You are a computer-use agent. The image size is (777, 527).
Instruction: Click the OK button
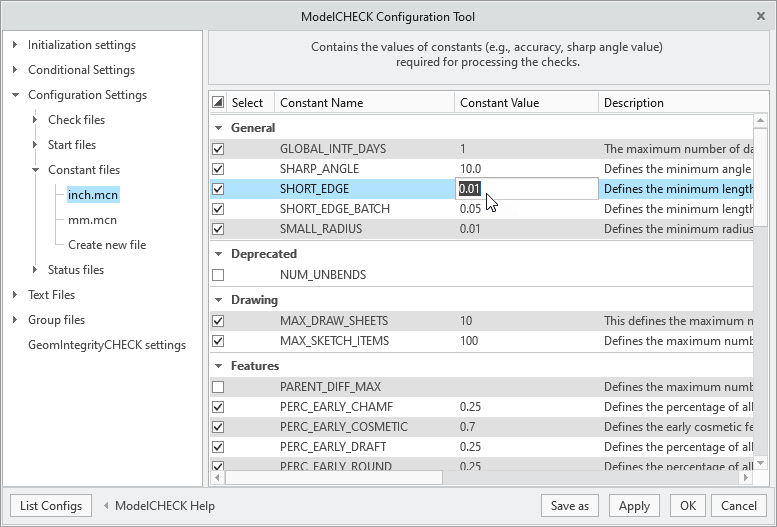[x=688, y=506]
